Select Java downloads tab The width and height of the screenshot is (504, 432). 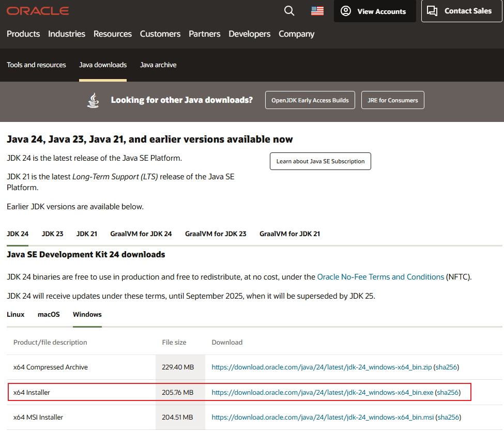[103, 65]
